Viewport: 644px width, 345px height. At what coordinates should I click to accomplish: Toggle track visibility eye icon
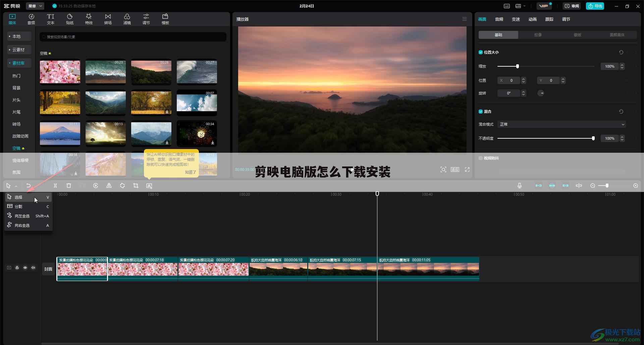(x=25, y=268)
